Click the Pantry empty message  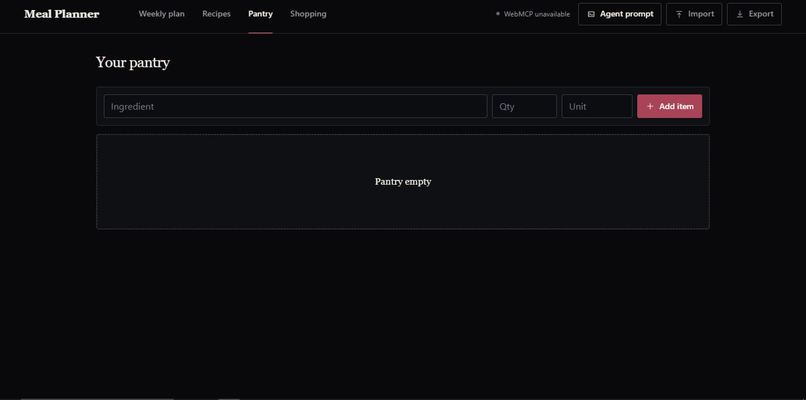coord(403,181)
